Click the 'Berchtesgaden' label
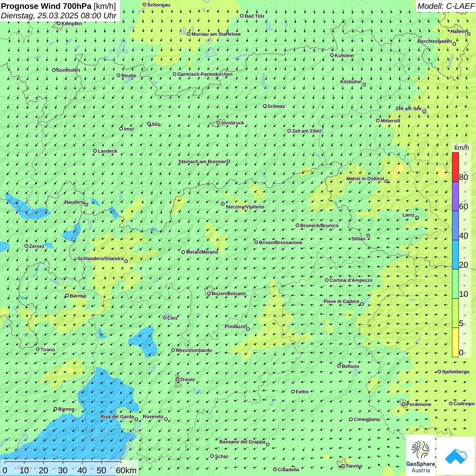Viewport: 476px width, 476px height. tap(435, 41)
